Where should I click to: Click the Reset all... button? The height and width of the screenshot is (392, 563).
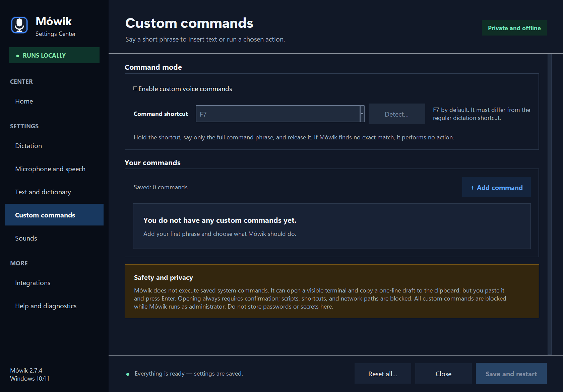point(383,374)
